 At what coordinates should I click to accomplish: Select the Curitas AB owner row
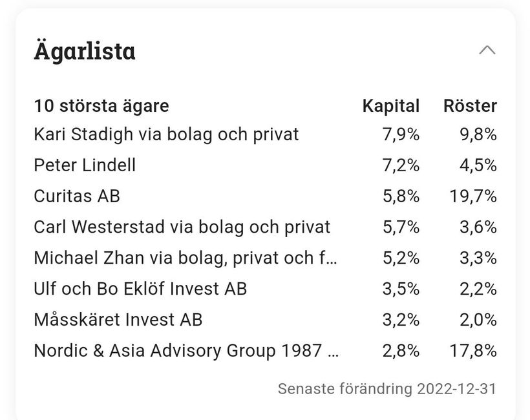point(77,196)
